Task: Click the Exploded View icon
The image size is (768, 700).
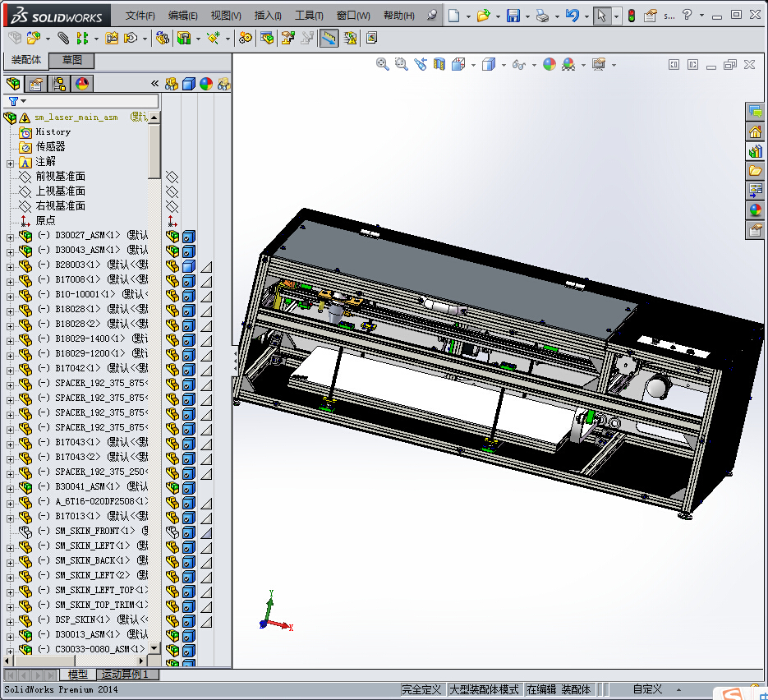Action: [288, 38]
